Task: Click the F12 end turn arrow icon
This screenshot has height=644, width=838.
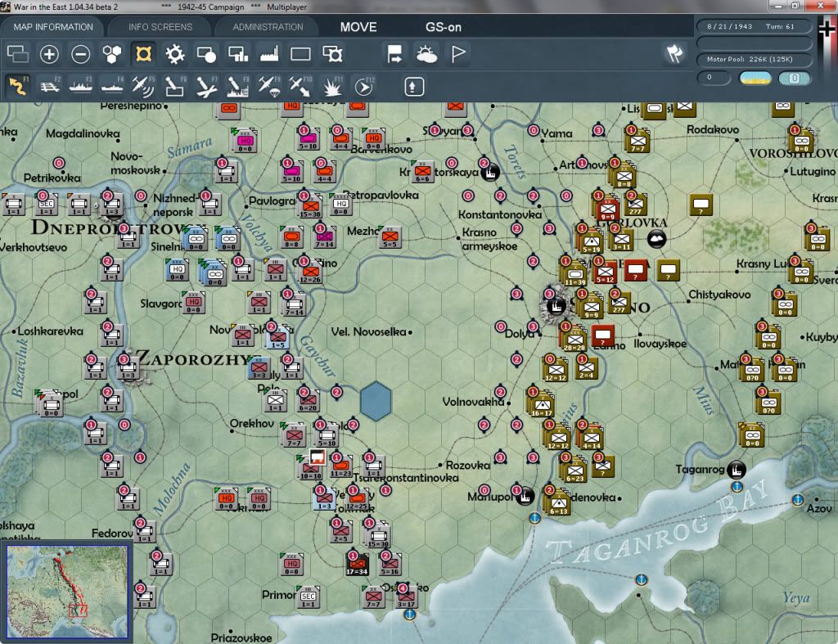Action: 363,86
